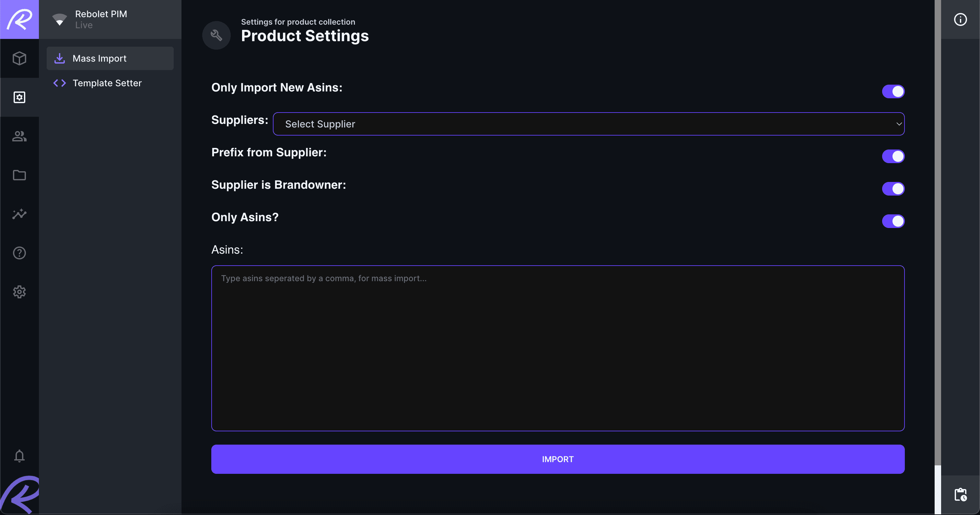This screenshot has height=515, width=980.
Task: Toggle Only Import New Asins switch
Action: [893, 91]
